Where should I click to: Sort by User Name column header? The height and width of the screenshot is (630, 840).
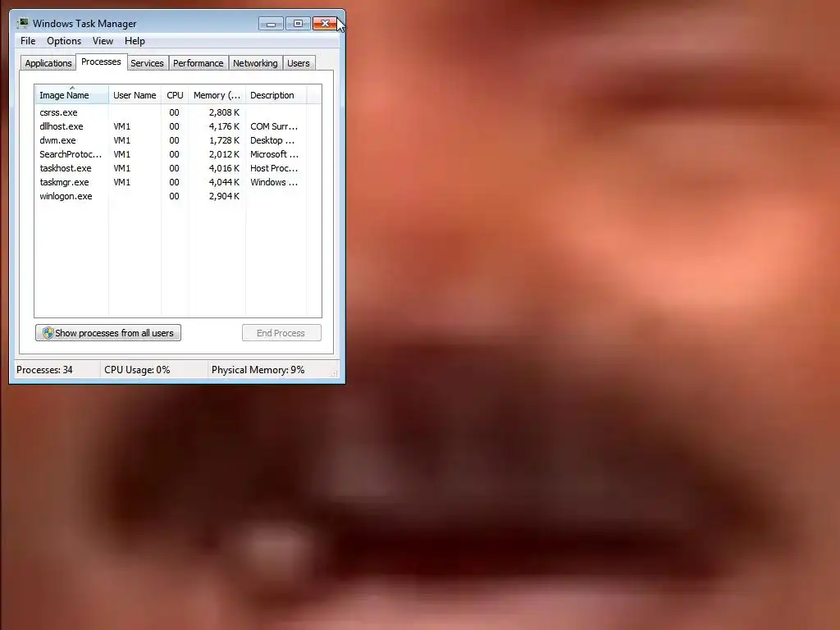[x=135, y=95]
